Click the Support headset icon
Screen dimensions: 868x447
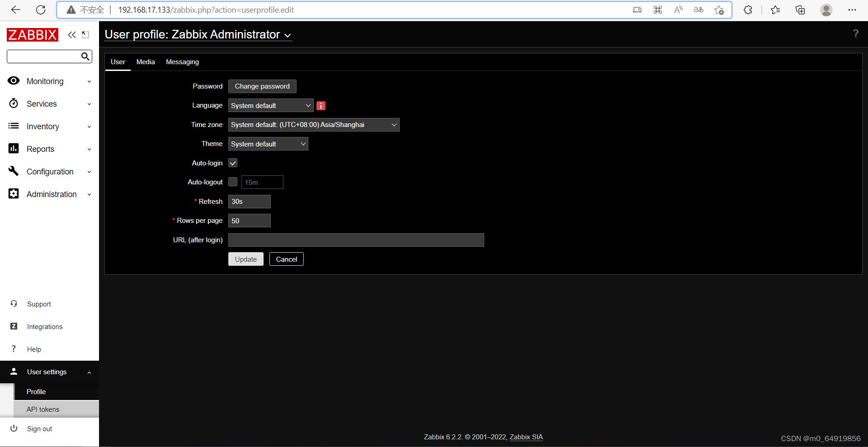[x=14, y=304]
